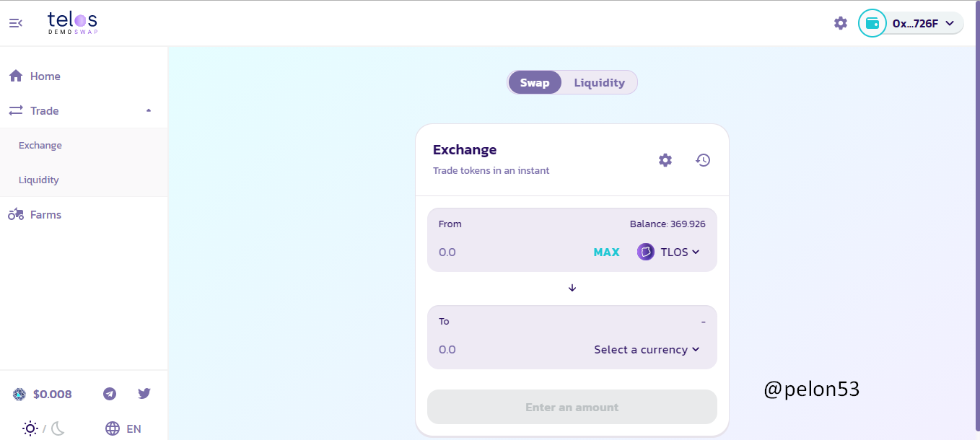Open the Telegram link icon
The height and width of the screenshot is (440, 980).
point(110,394)
